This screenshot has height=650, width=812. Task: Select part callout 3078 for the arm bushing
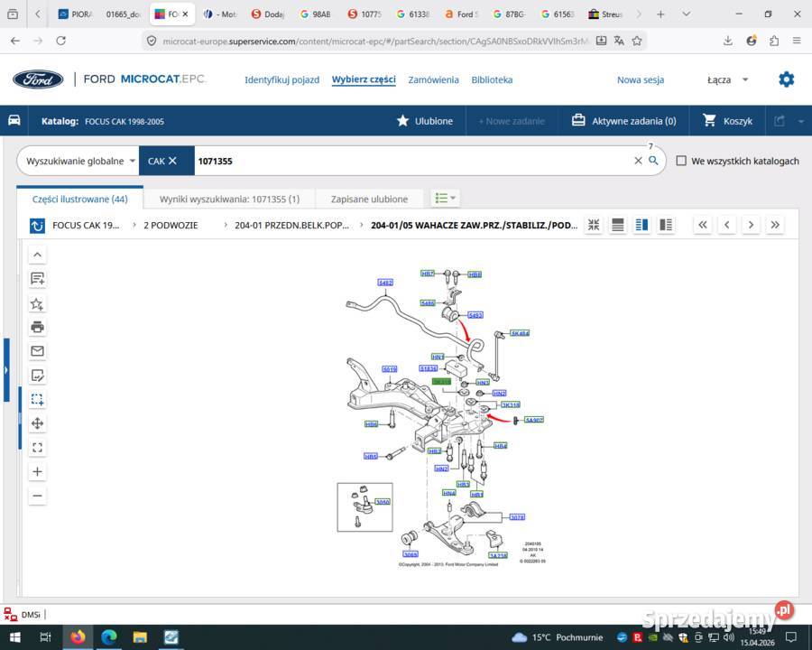pos(517,517)
